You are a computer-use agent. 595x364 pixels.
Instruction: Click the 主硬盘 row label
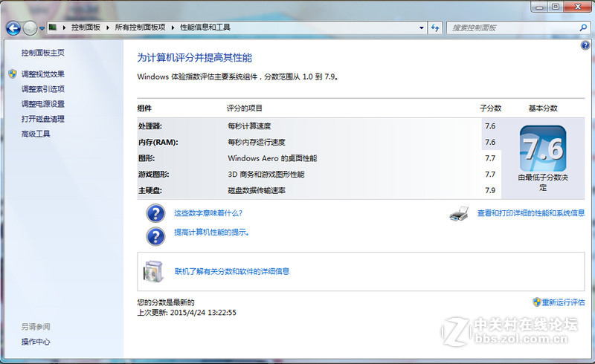(150, 190)
